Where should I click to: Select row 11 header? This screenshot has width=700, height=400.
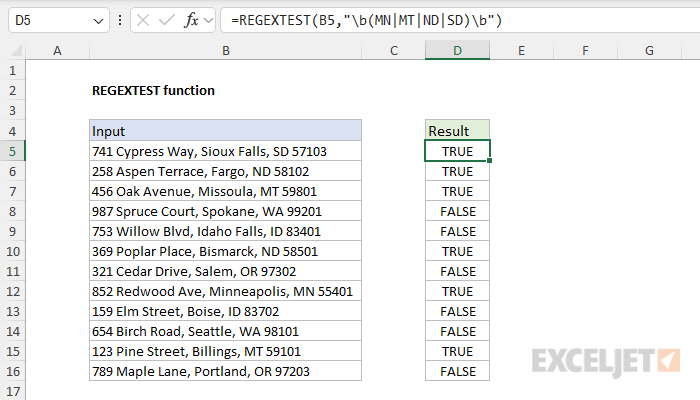click(12, 271)
